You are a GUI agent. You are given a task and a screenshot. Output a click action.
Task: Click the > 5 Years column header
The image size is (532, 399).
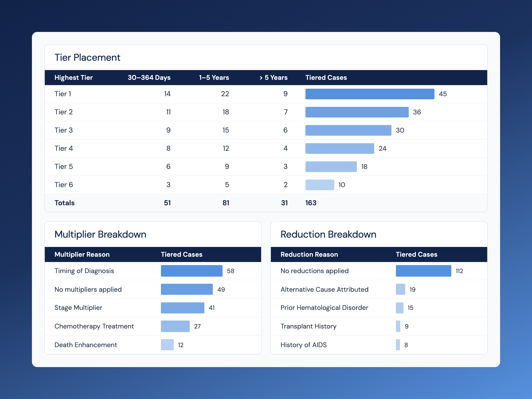pos(274,77)
